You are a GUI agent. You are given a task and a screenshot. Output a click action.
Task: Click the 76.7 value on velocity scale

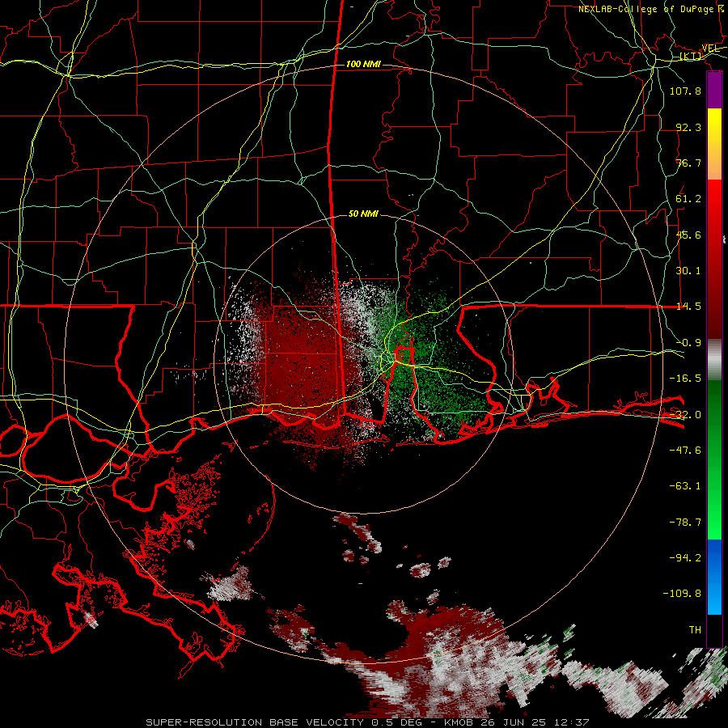point(688,163)
